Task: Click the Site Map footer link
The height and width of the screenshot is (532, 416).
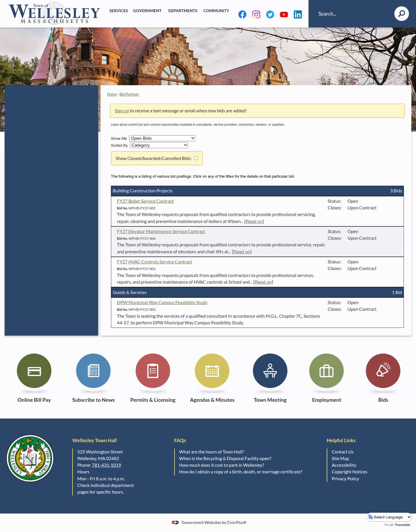Action: pos(340,458)
